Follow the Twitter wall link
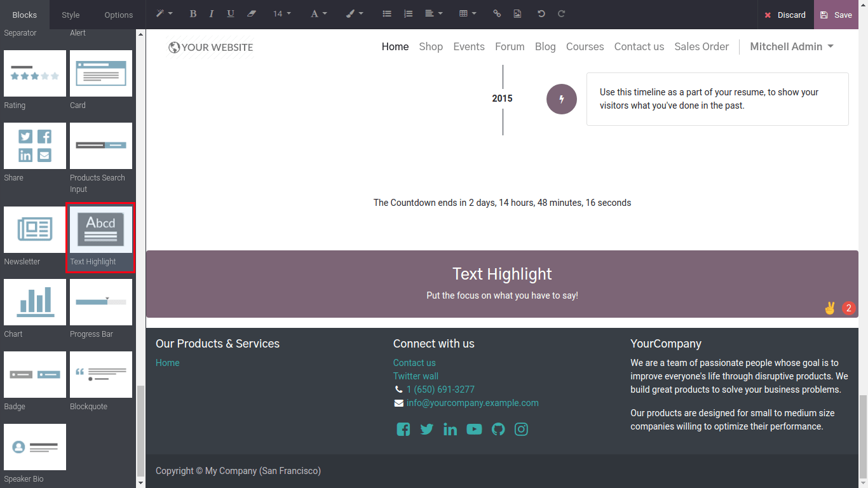The width and height of the screenshot is (868, 488). pyautogui.click(x=416, y=376)
